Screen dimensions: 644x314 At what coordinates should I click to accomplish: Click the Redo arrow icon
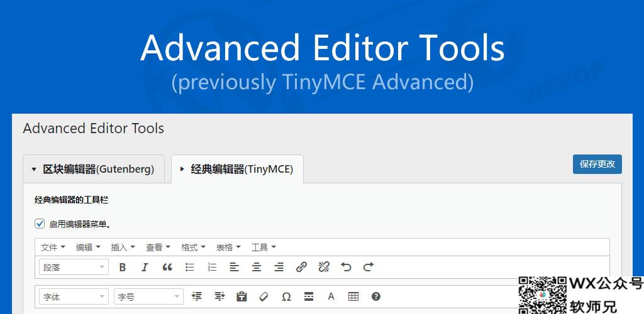[369, 268]
